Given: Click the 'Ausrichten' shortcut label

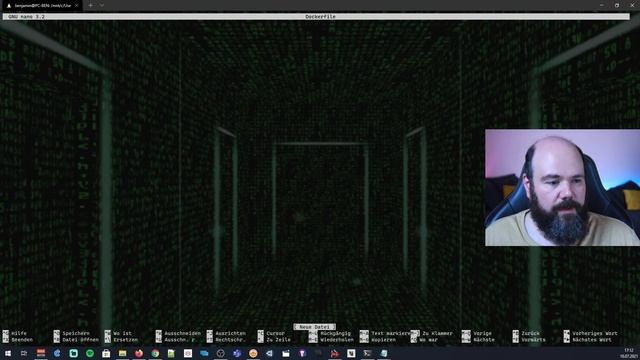Looking at the screenshot, I should pos(231,333).
